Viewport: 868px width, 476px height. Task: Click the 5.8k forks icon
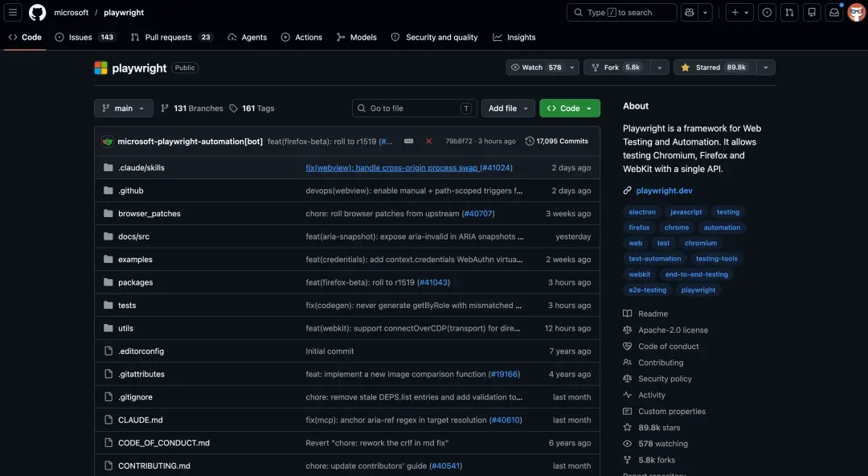click(x=627, y=460)
